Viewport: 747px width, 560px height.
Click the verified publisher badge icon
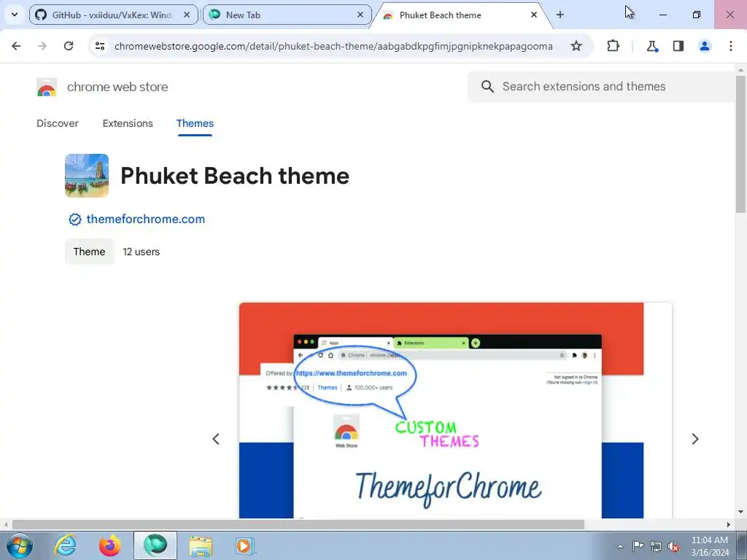tap(75, 219)
